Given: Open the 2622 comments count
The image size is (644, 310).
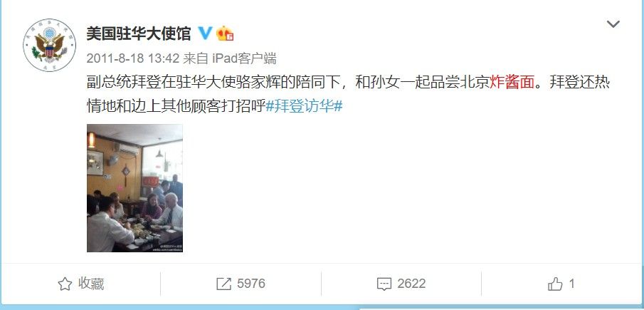Looking at the screenshot, I should [411, 284].
